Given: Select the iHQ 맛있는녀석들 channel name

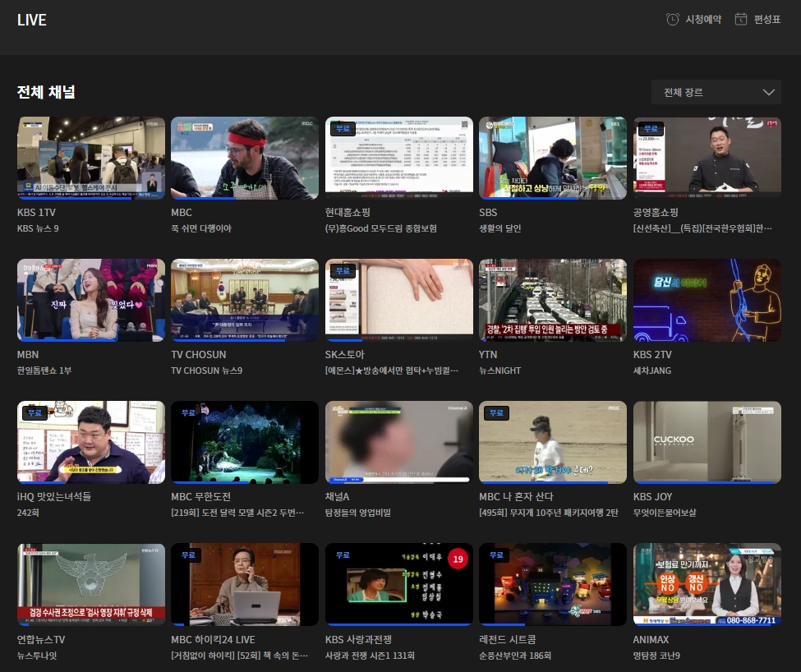Looking at the screenshot, I should [x=54, y=496].
